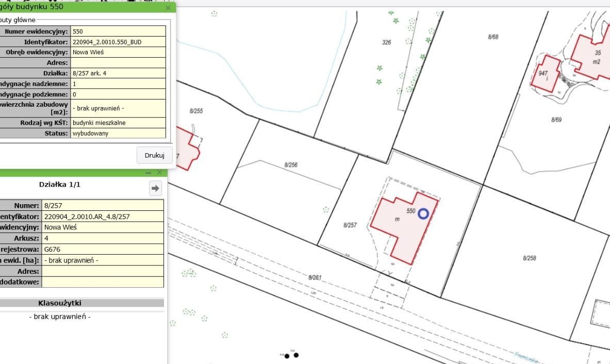The height and width of the screenshot is (364, 610).
Task: Click parcel label 8/255 on the map
Action: 196,111
